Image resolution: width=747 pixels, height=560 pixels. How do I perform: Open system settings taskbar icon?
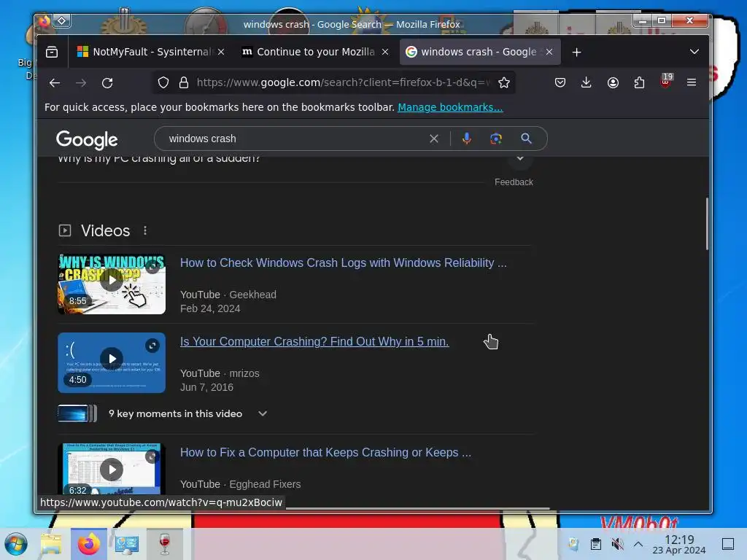click(127, 544)
